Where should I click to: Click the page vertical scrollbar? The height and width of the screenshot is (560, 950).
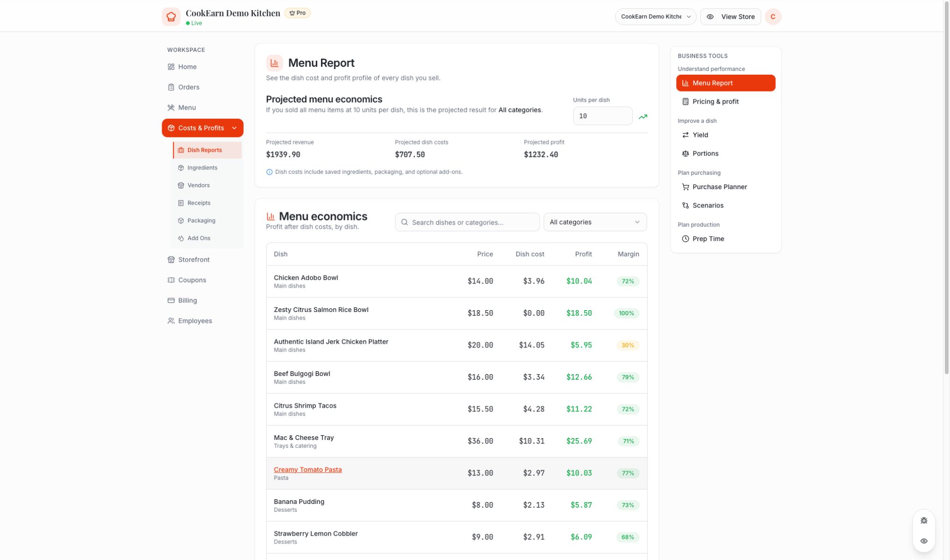click(947, 187)
